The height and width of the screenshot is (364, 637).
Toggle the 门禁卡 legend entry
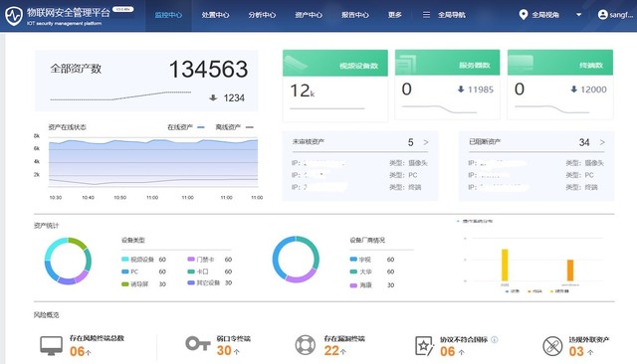click(209, 260)
